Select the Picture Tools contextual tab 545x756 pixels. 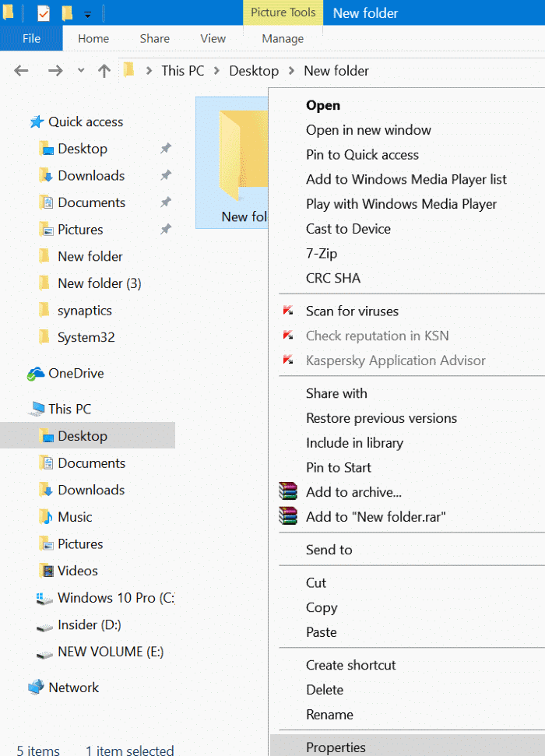(283, 12)
